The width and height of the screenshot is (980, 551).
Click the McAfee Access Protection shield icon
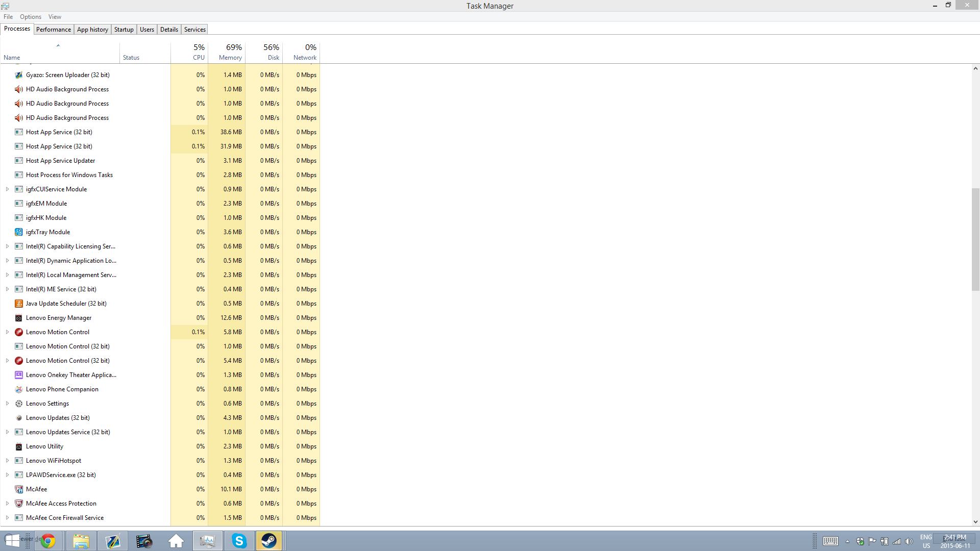19,504
